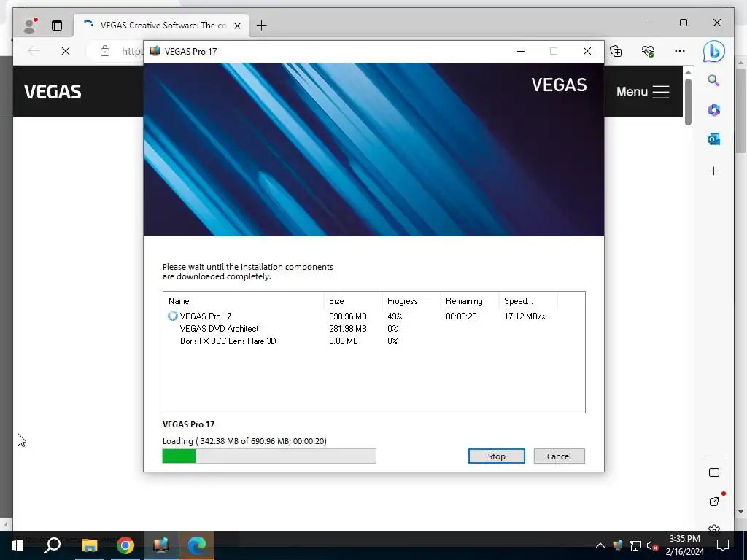Minimize the VEGAS Pro 17 installer window

pyautogui.click(x=521, y=51)
